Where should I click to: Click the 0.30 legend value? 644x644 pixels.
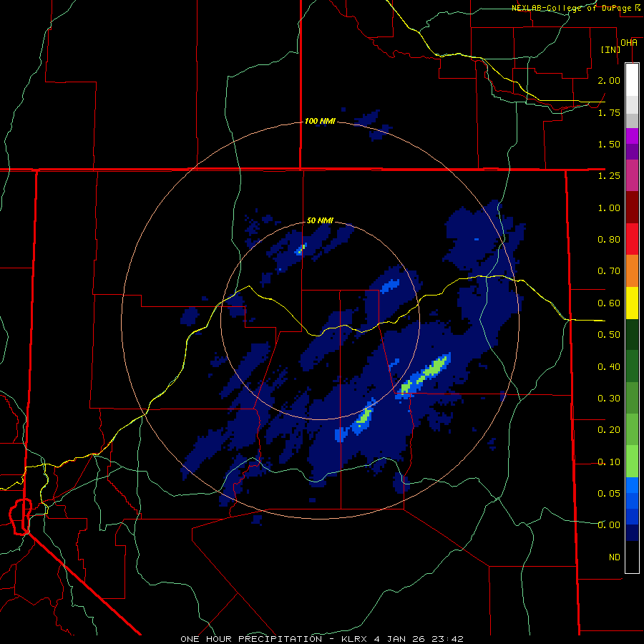point(609,399)
